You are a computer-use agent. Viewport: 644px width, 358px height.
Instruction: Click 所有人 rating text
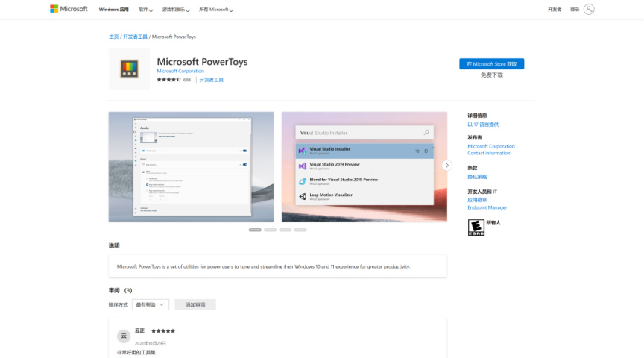pos(493,222)
